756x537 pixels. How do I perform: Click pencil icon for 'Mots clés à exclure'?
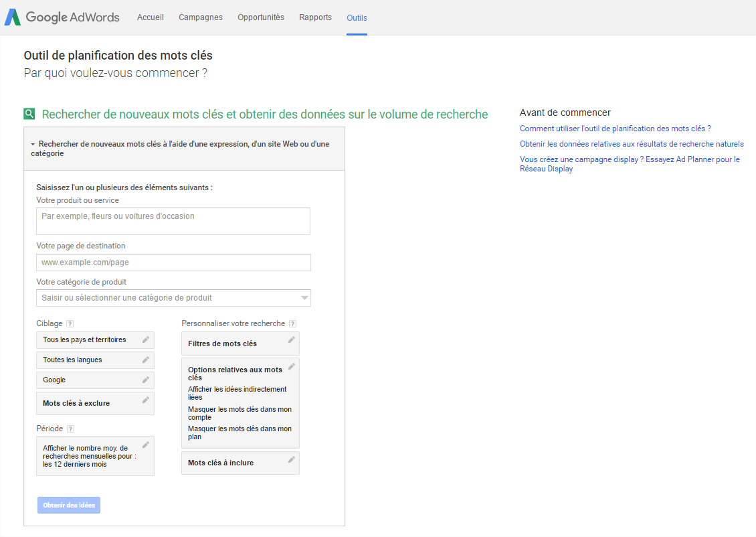pos(146,400)
